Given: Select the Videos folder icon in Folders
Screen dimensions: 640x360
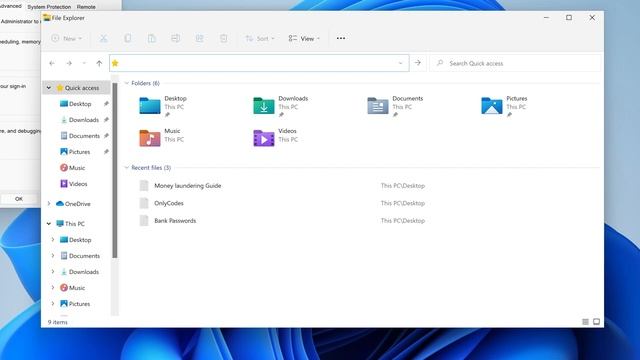Looking at the screenshot, I should tap(264, 138).
